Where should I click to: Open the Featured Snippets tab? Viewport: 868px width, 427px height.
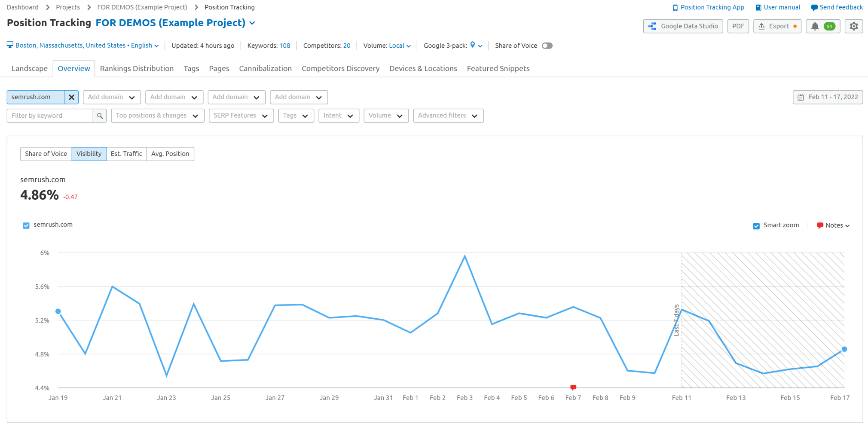[x=498, y=69]
